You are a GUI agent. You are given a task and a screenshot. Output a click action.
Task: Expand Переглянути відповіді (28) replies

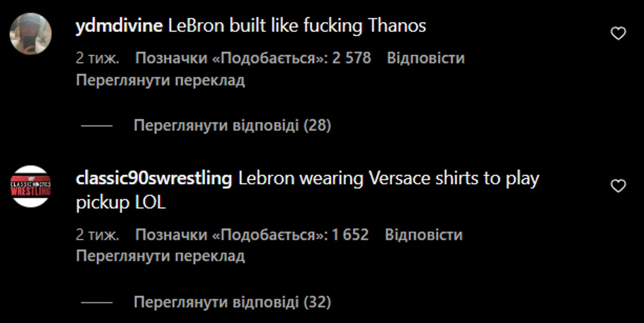click(232, 125)
